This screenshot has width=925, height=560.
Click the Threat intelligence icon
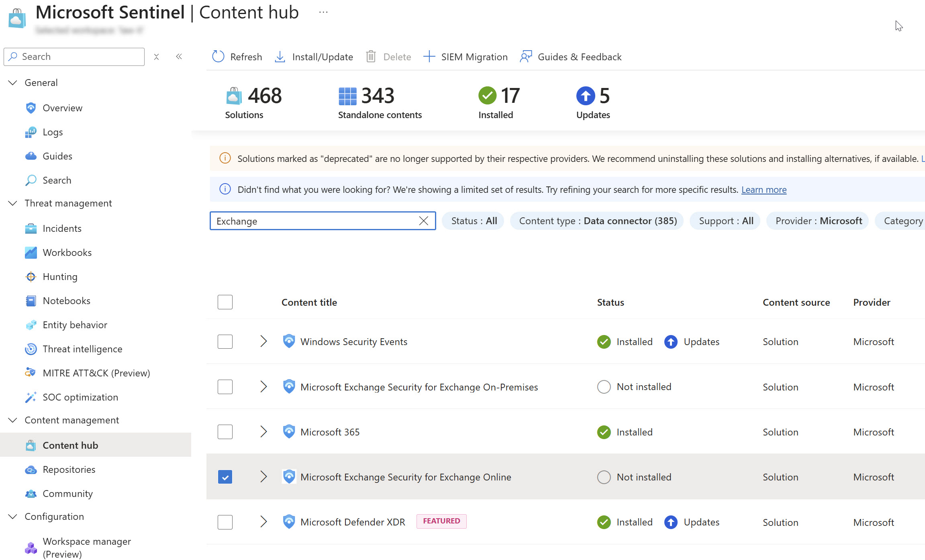31,349
